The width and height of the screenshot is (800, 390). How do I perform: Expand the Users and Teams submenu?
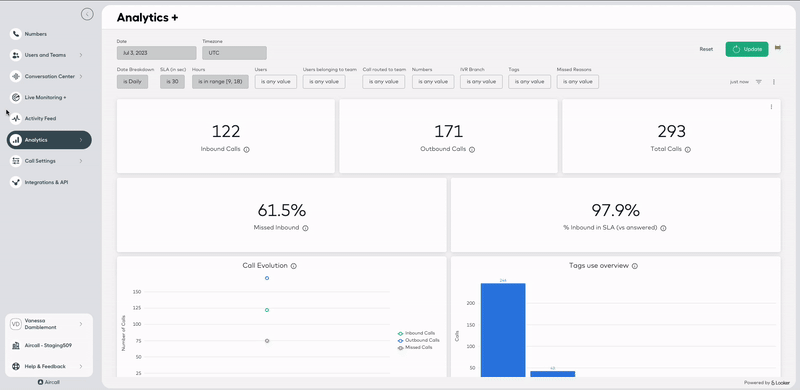[x=81, y=55]
